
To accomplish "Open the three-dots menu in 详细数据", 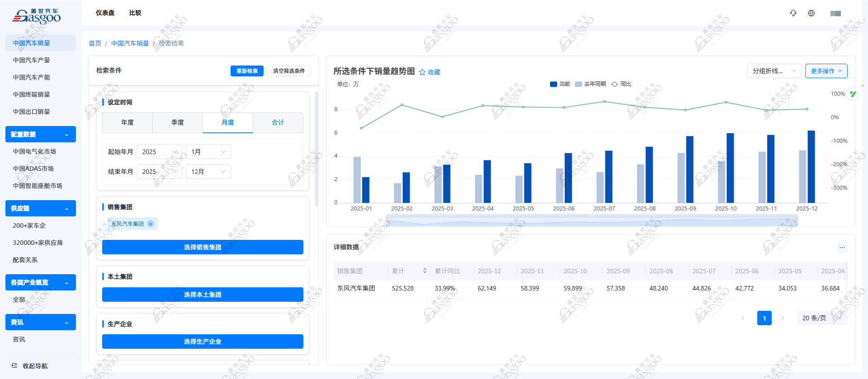I will point(842,247).
